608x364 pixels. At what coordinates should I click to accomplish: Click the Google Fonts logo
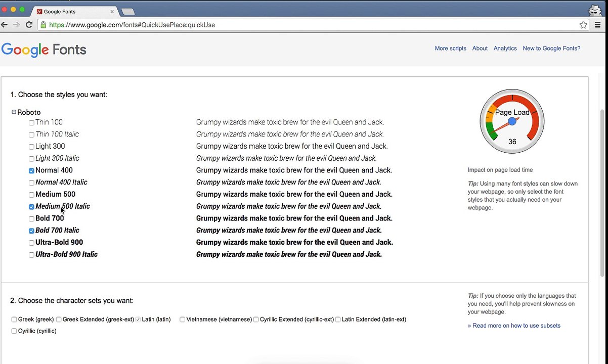[44, 50]
